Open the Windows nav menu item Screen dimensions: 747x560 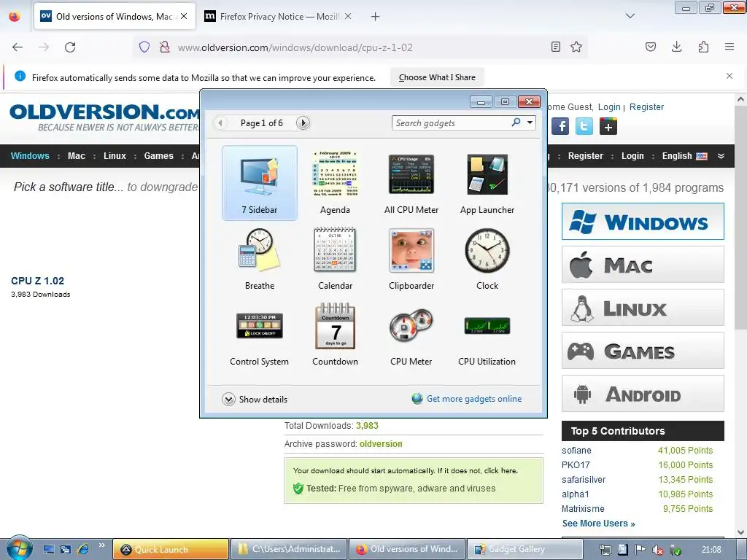coord(30,156)
